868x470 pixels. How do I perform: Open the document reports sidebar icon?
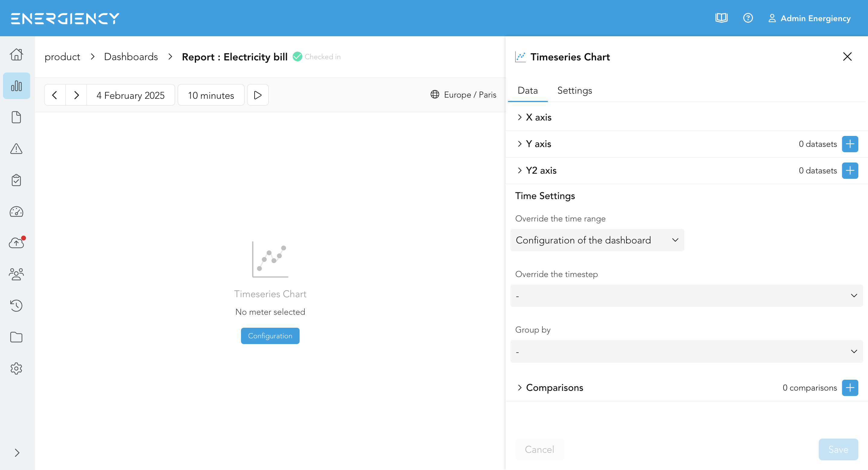16,117
